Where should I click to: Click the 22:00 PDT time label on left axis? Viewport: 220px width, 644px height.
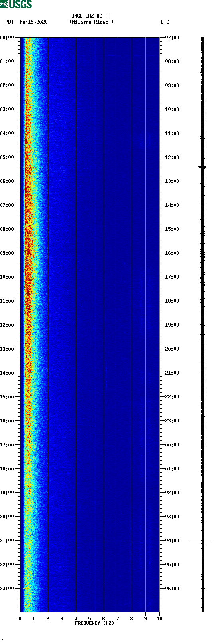click(x=7, y=565)
